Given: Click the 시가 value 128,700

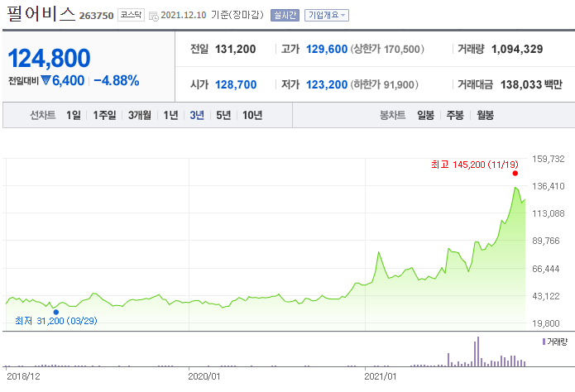Looking at the screenshot, I should click(236, 84).
